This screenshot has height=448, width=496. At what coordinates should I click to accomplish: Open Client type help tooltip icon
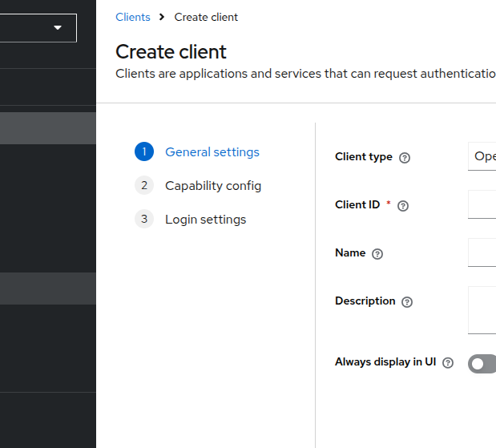point(405,158)
